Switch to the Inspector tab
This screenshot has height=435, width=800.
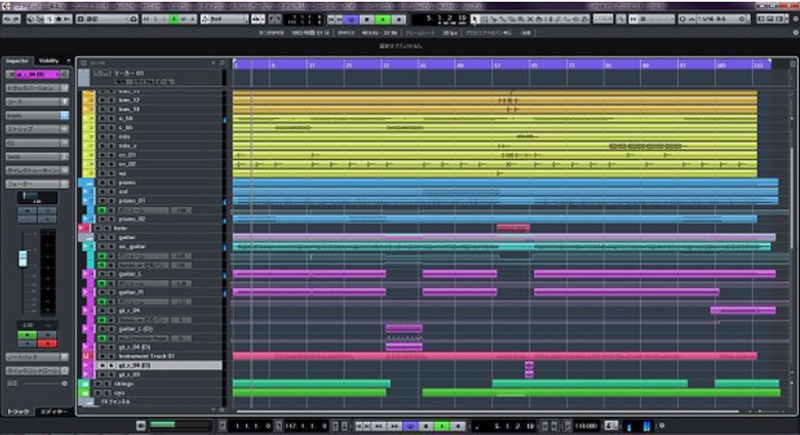pyautogui.click(x=17, y=61)
